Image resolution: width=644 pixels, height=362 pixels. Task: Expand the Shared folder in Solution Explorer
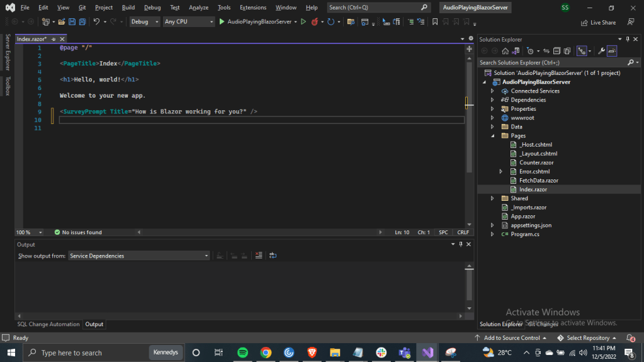pos(492,198)
